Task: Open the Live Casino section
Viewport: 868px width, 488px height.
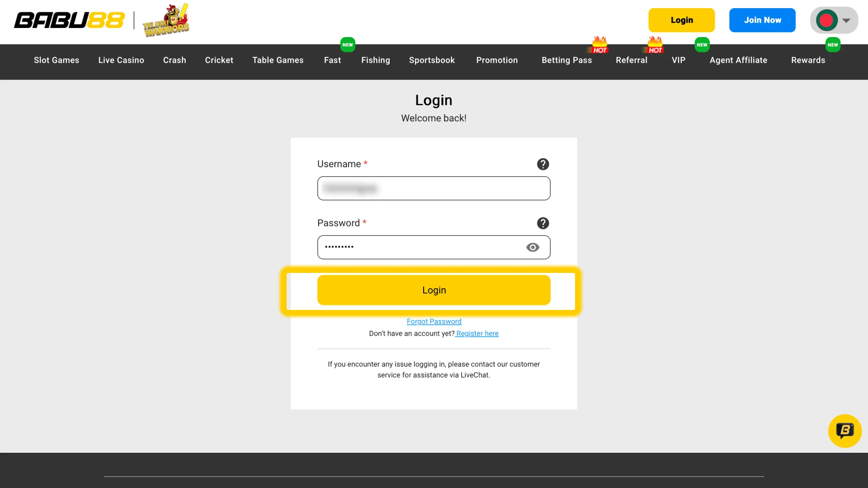Action: (x=121, y=60)
